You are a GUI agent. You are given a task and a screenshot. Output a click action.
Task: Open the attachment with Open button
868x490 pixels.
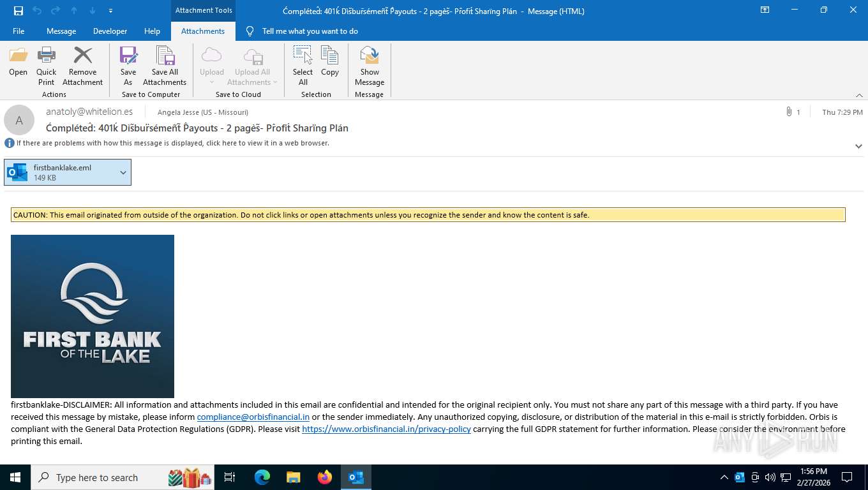(19, 62)
